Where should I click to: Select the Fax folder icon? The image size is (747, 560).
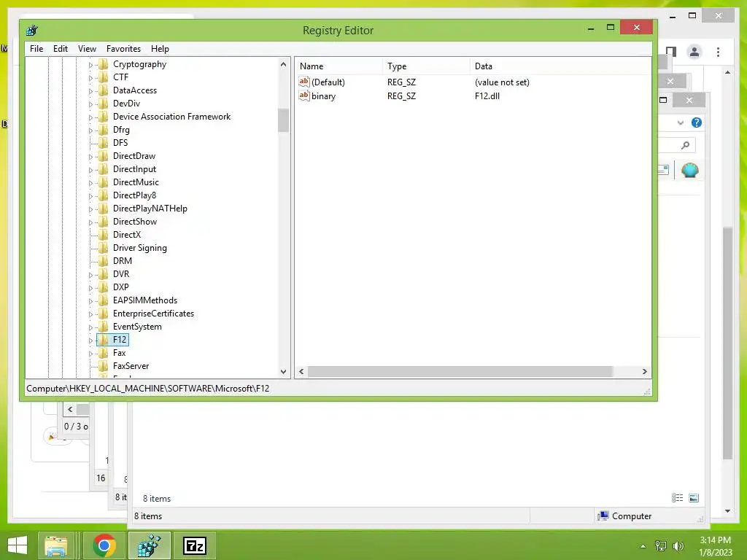point(104,352)
